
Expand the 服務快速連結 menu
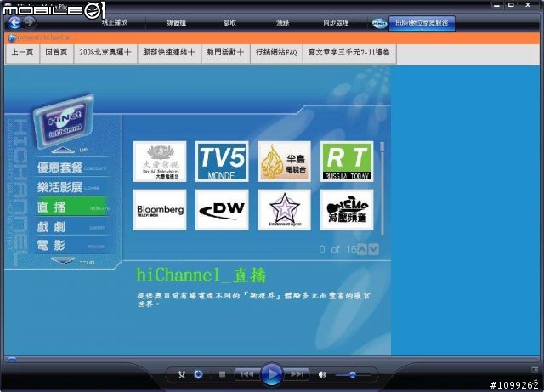click(169, 53)
